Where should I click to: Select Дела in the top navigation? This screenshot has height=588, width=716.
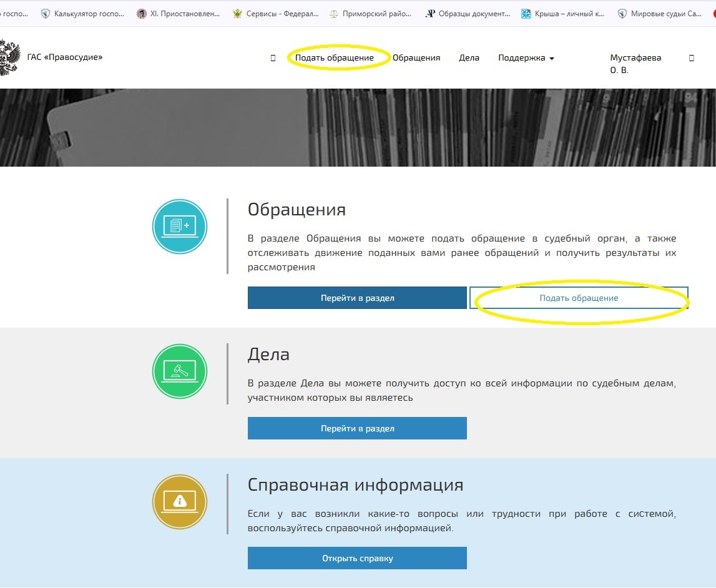coord(469,57)
